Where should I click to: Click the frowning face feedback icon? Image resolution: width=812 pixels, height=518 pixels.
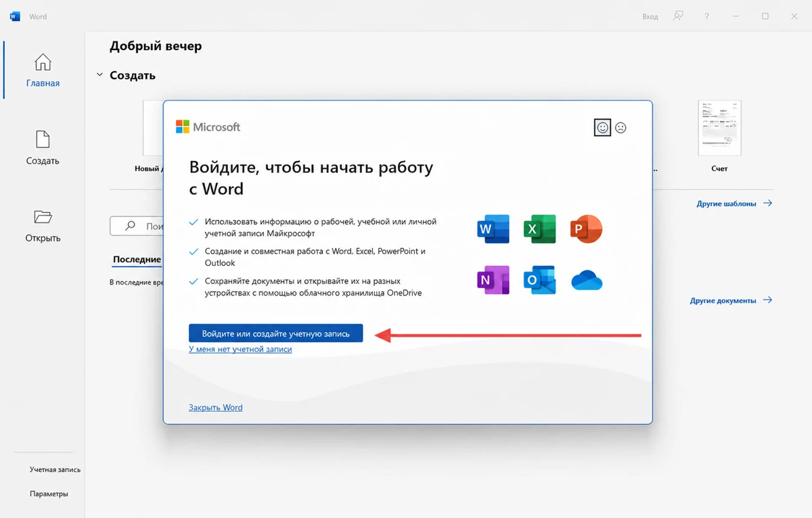621,127
